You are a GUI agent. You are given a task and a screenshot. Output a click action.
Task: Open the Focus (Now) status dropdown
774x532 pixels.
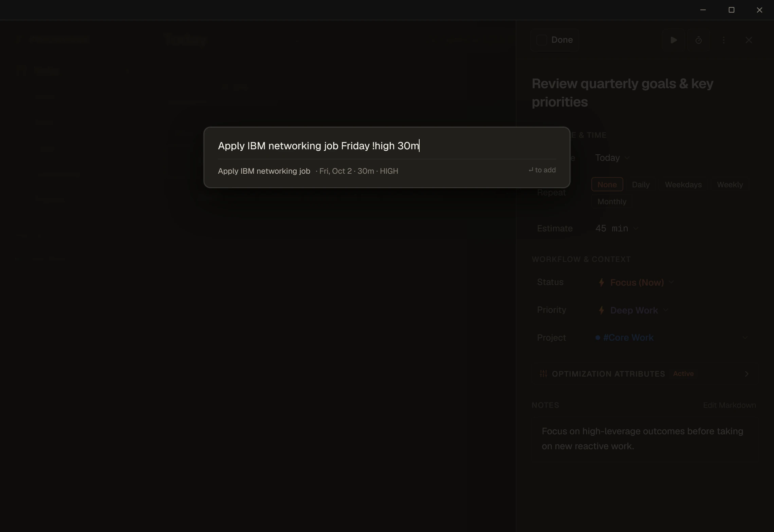(636, 282)
